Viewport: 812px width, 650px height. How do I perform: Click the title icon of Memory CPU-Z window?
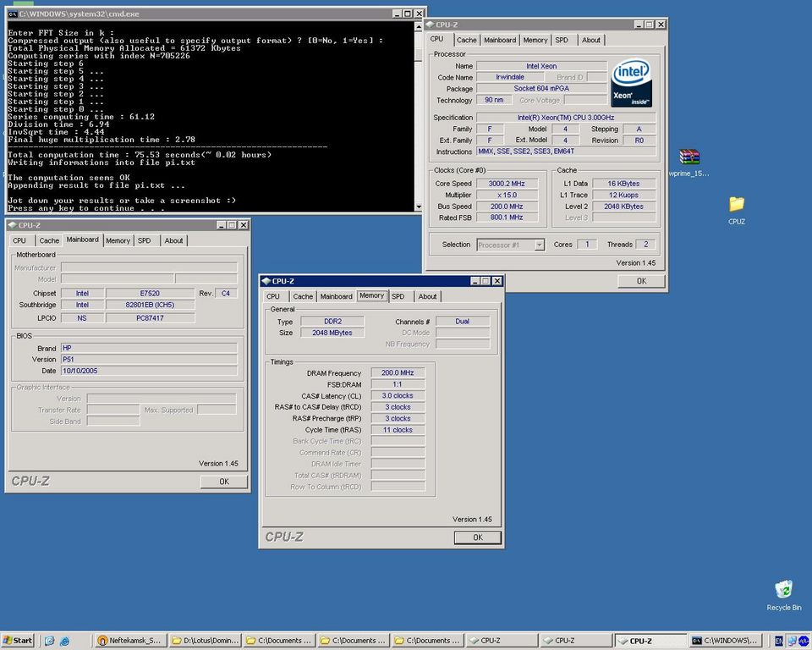click(266, 281)
